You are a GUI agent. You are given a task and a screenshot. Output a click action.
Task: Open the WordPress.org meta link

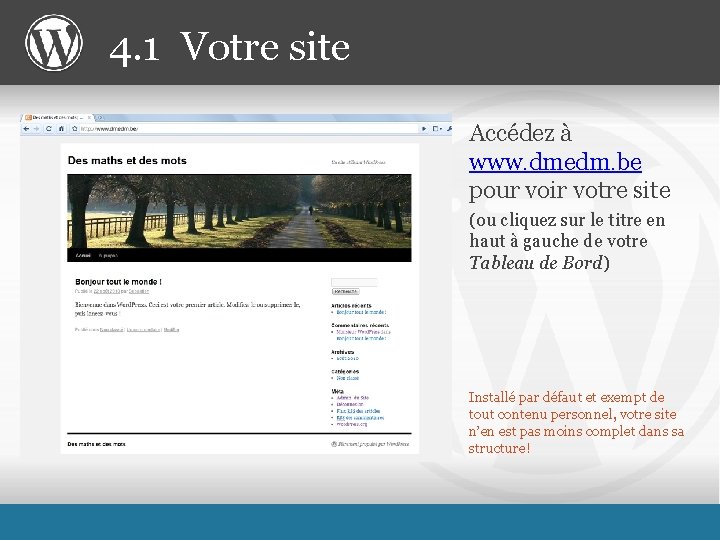(352, 424)
